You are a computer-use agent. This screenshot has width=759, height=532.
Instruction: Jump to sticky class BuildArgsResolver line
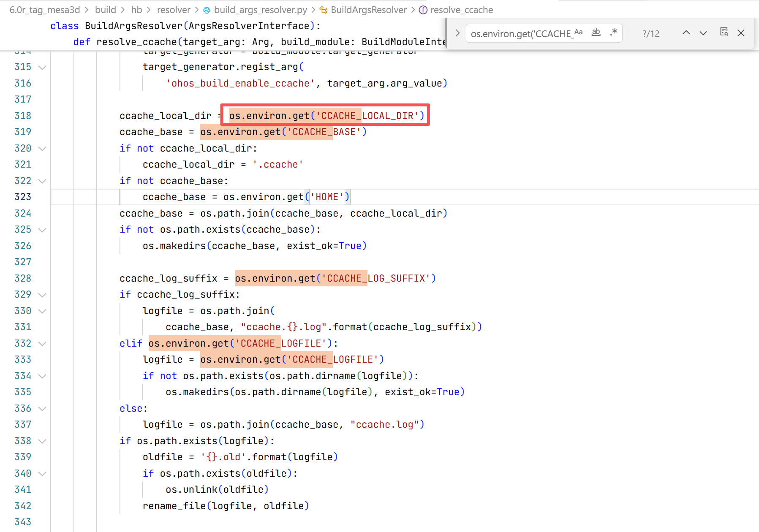[x=185, y=26]
